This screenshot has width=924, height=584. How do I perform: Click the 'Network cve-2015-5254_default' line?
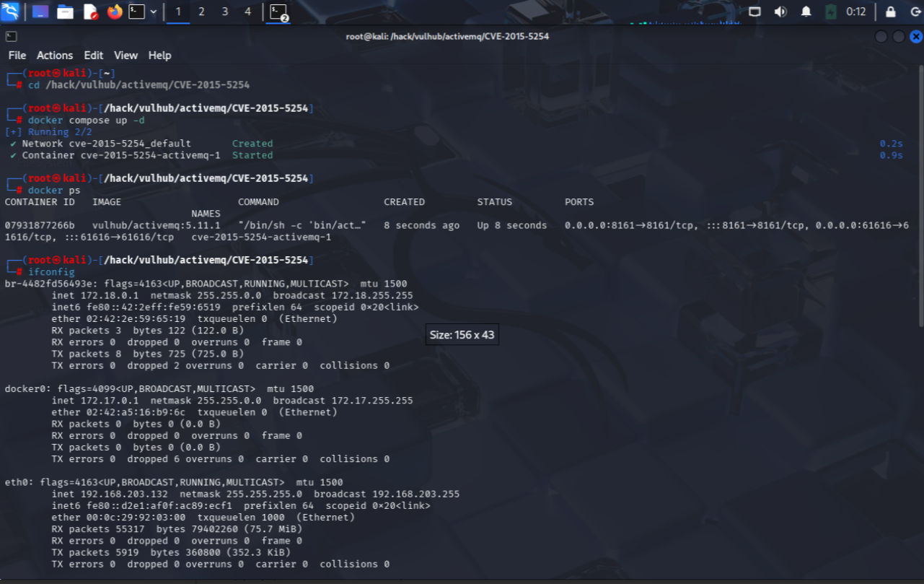[x=107, y=144]
